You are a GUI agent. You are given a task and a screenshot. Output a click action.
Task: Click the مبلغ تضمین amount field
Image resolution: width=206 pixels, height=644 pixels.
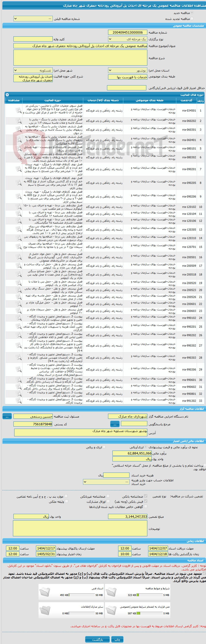pyautogui.click(x=128, y=516)
